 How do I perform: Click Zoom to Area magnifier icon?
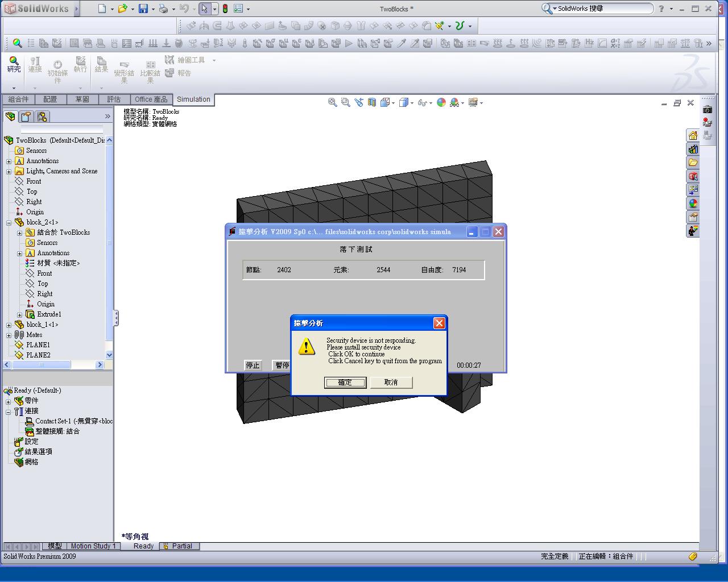(345, 102)
